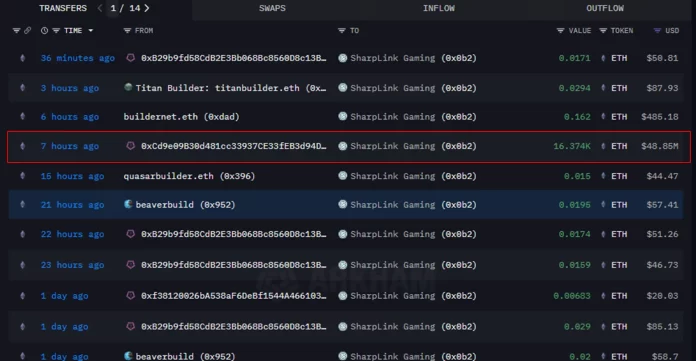
Task: Open beaverbuild (0x952) in 21 hours row
Action: click(x=185, y=205)
